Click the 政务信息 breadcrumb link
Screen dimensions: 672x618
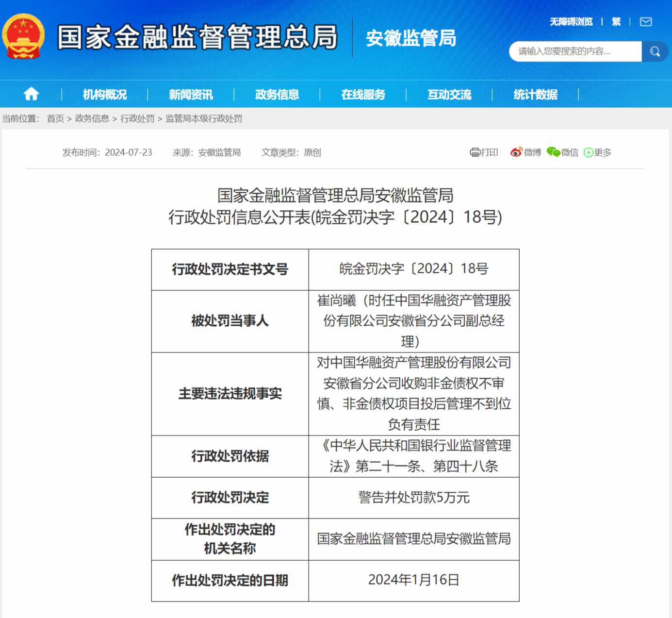pos(92,119)
